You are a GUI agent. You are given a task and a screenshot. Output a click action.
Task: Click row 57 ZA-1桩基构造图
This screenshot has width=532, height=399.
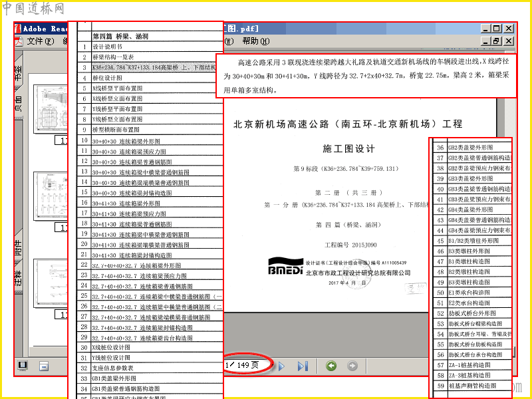[x=472, y=365]
